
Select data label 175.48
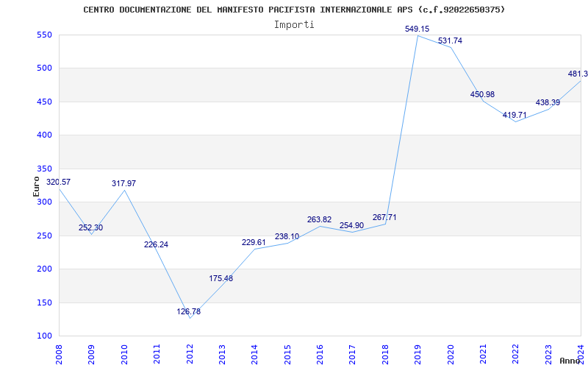[x=221, y=278]
